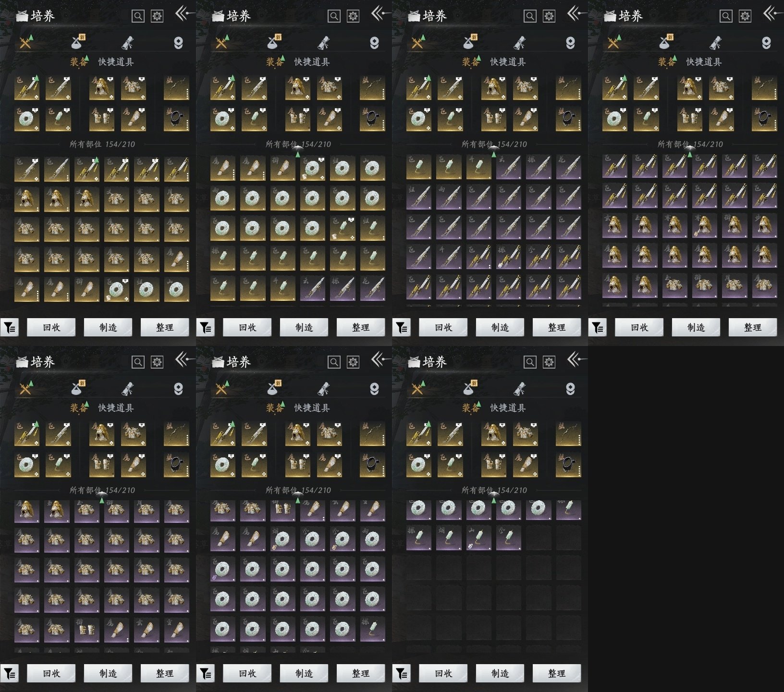Select first jade disc in bottom-right panel inventory
Image resolution: width=784 pixels, height=692 pixels.
click(419, 510)
